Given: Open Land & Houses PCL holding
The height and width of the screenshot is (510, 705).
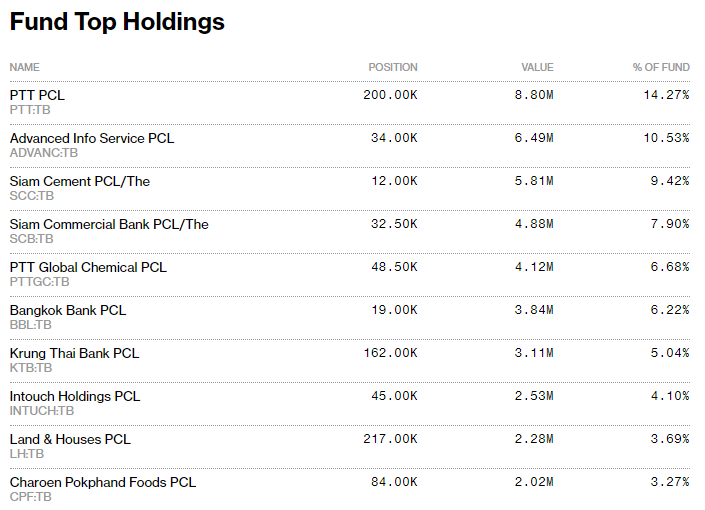Looking at the screenshot, I should coord(70,439).
